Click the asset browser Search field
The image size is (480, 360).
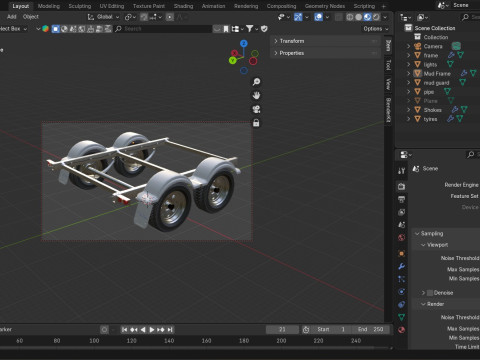point(163,29)
